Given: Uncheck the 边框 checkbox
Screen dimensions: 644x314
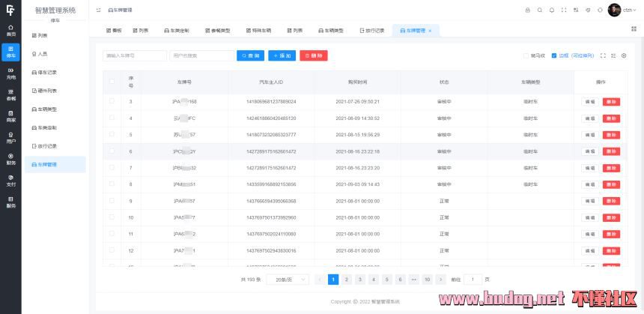Looking at the screenshot, I should click(x=554, y=55).
